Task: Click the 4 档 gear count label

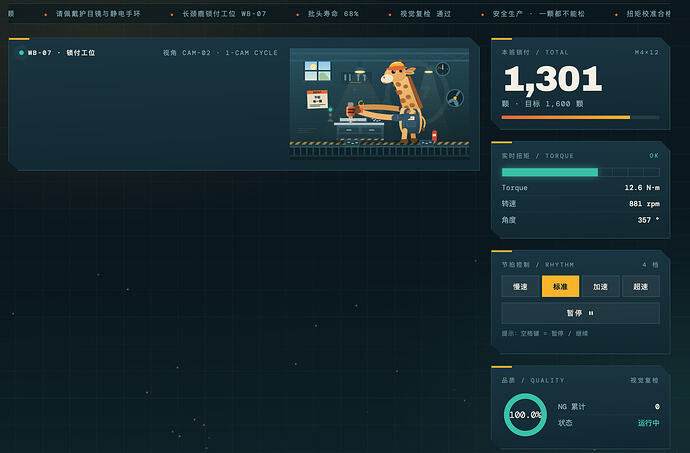Action: pos(650,265)
